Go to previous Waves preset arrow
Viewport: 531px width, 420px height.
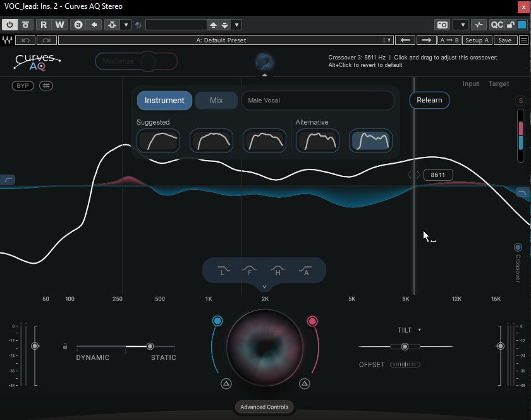click(405, 40)
